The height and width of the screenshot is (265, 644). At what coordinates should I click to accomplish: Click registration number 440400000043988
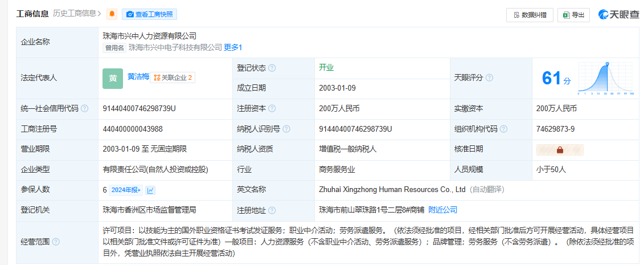tap(133, 129)
